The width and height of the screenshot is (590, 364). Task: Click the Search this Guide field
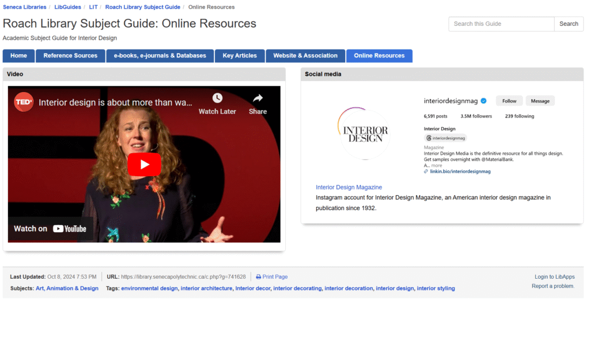[x=501, y=24]
